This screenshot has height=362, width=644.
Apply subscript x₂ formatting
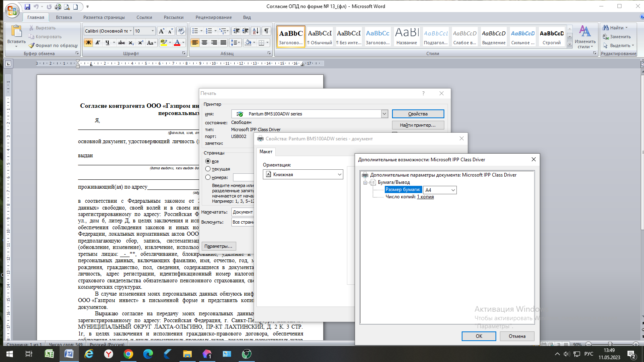click(x=131, y=42)
